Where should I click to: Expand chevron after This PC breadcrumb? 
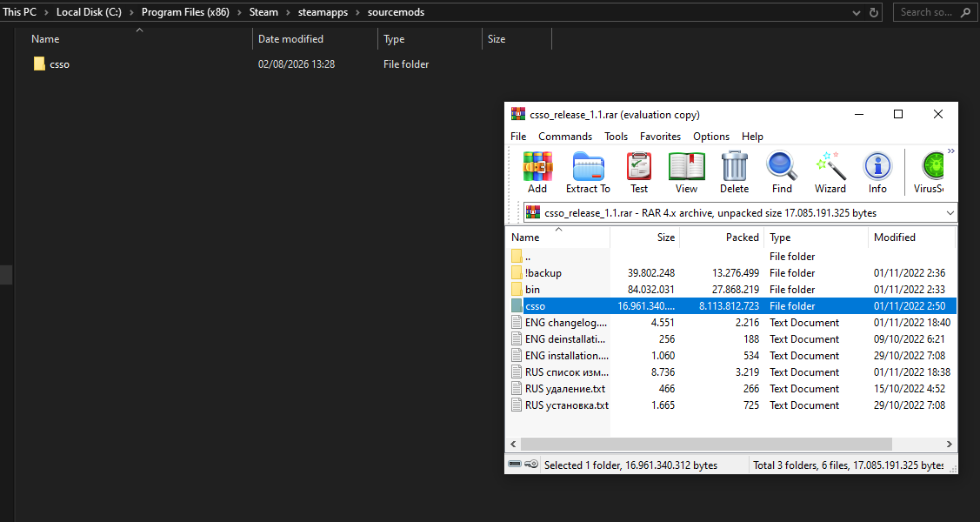coord(46,12)
